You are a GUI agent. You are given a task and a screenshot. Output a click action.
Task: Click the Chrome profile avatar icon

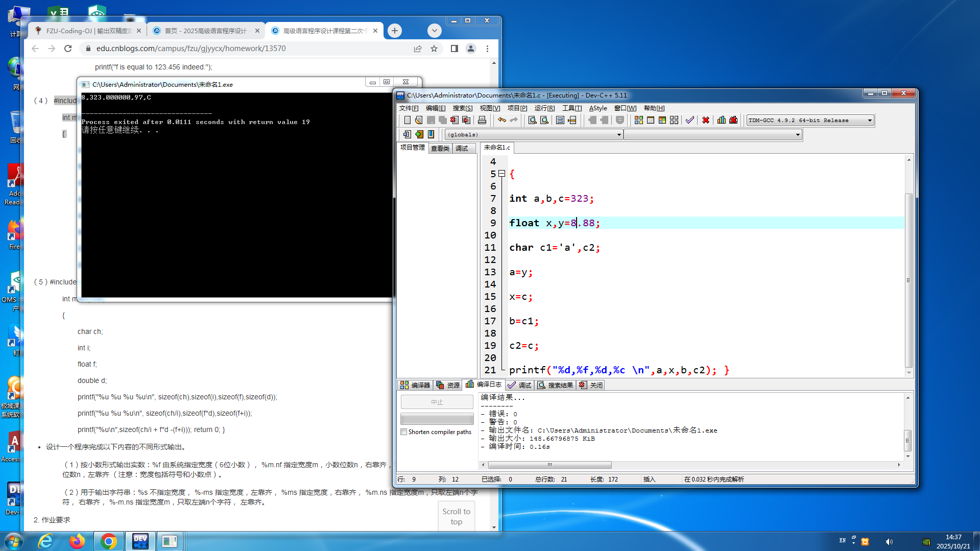coord(471,49)
